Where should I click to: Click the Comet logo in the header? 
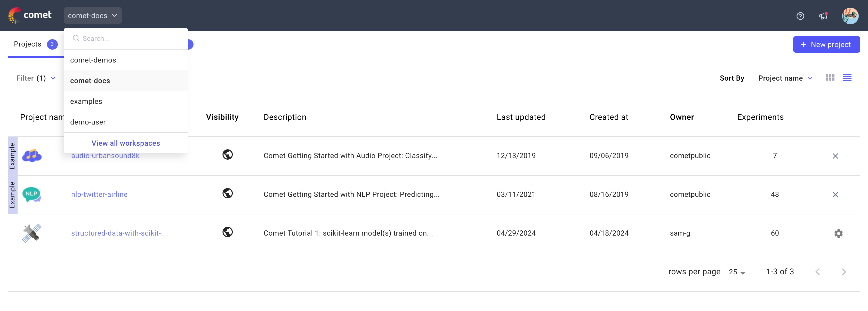31,15
